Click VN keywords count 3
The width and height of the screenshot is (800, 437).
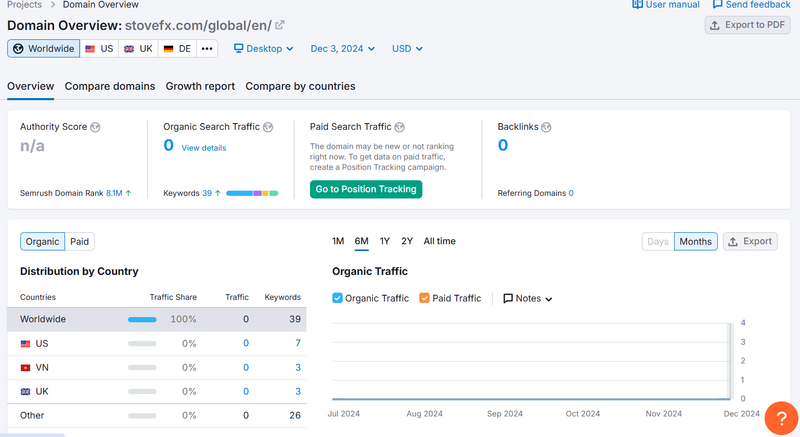click(x=298, y=367)
